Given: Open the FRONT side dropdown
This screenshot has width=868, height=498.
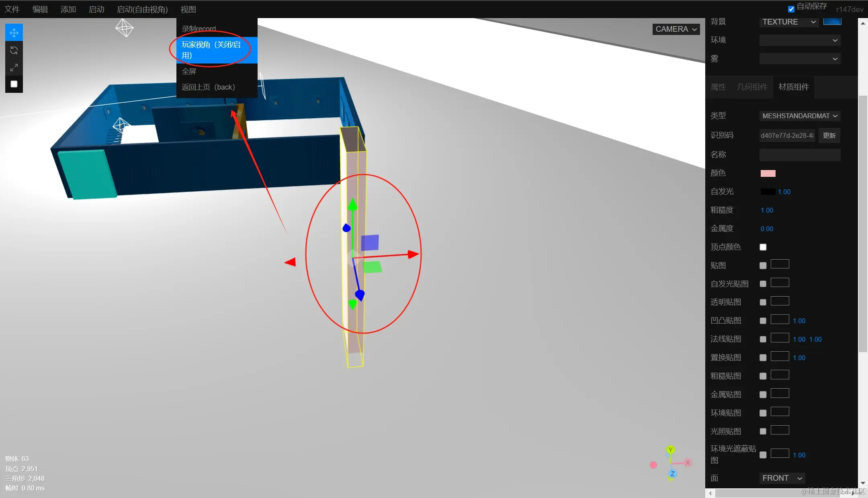Looking at the screenshot, I should pos(782,478).
